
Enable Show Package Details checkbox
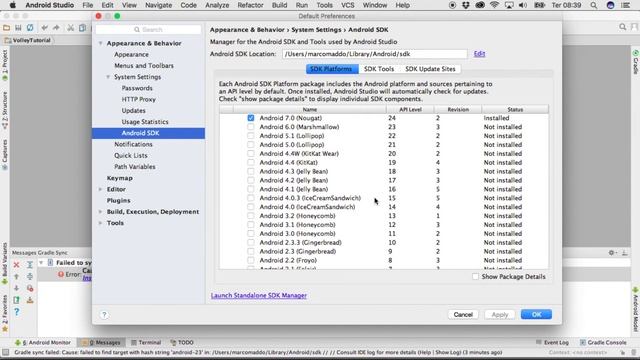[475, 277]
